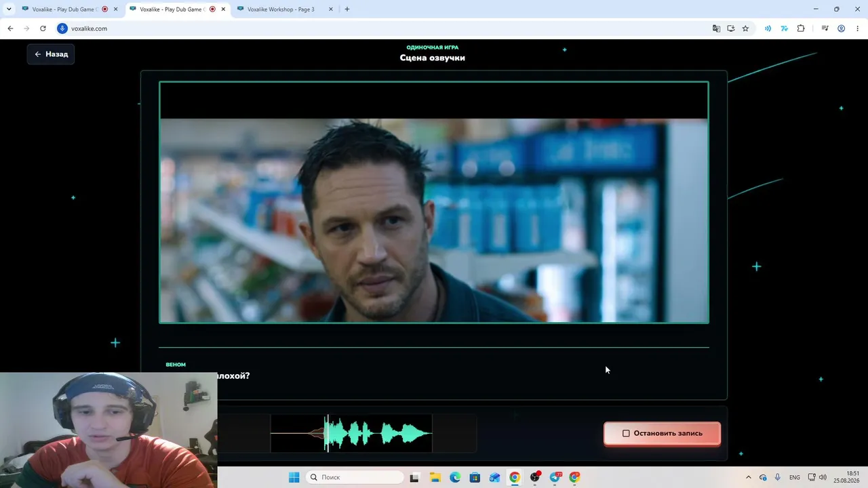
Task: Open the translate page icon
Action: 716,28
